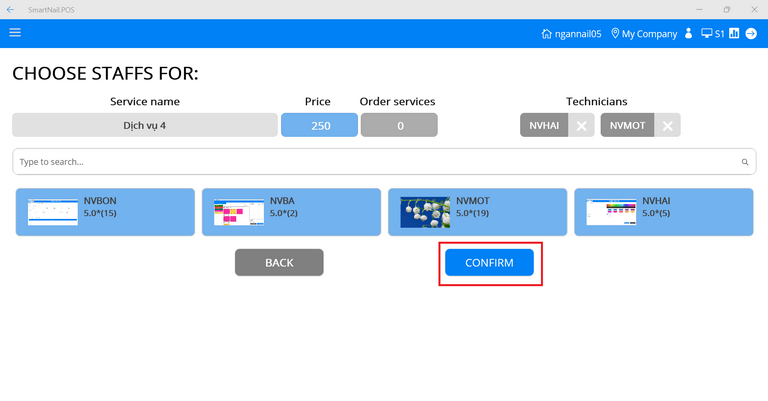This screenshot has height=401, width=768.
Task: Open the hamburger menu
Action: (x=15, y=33)
